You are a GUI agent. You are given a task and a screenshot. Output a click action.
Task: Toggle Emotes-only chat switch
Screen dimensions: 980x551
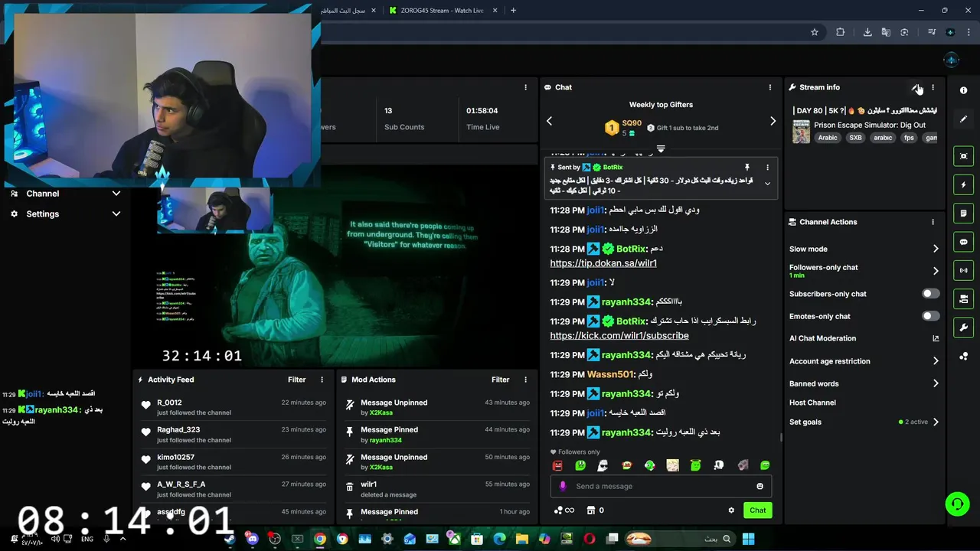[930, 316]
